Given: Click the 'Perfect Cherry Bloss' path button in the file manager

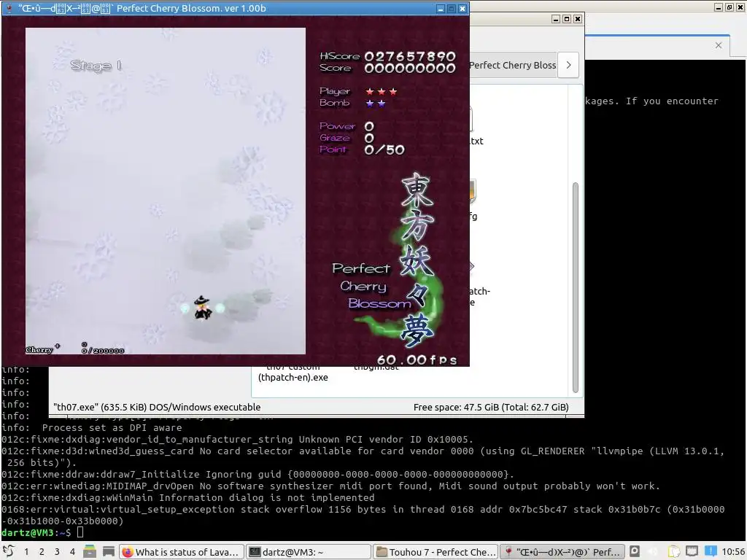Looking at the screenshot, I should [513, 65].
